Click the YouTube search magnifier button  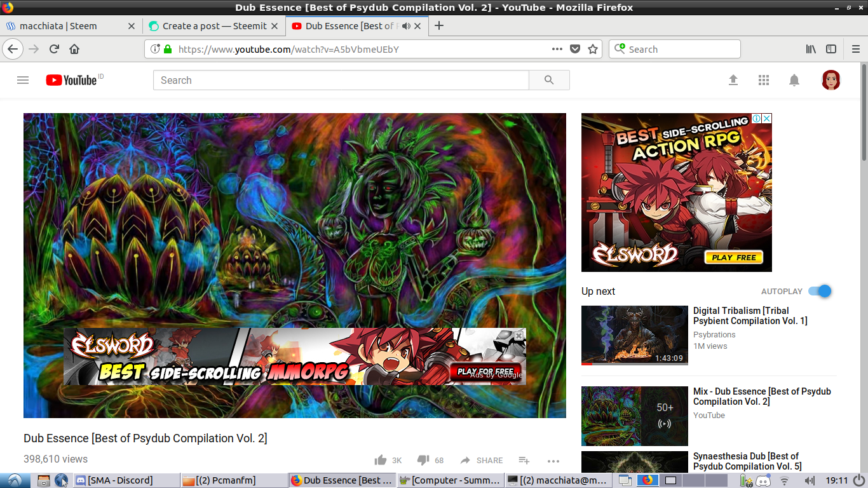[x=549, y=80]
